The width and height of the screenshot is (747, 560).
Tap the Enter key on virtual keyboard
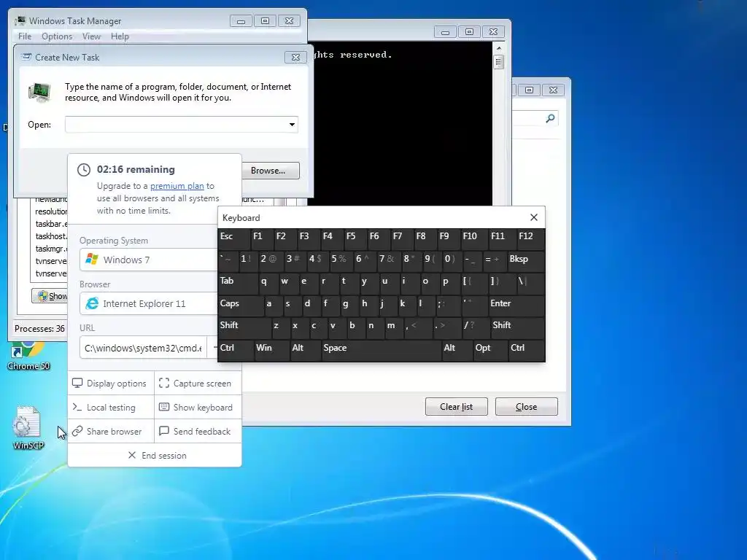[x=516, y=307]
